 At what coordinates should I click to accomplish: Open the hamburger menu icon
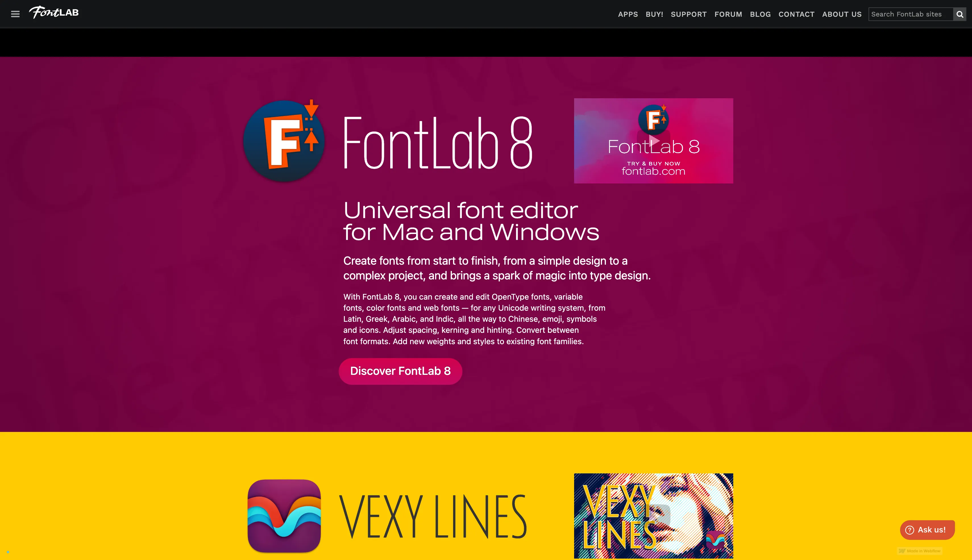15,14
